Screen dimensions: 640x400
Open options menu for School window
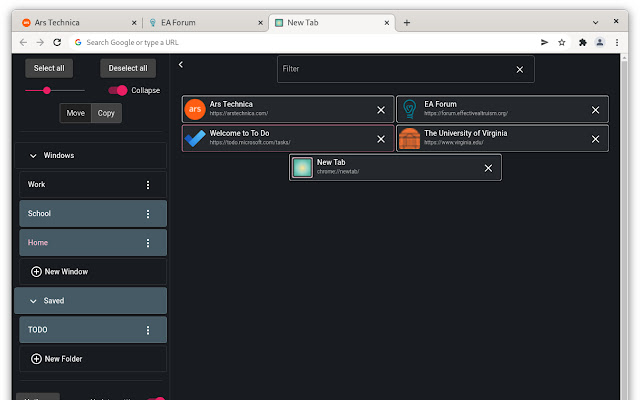148,214
